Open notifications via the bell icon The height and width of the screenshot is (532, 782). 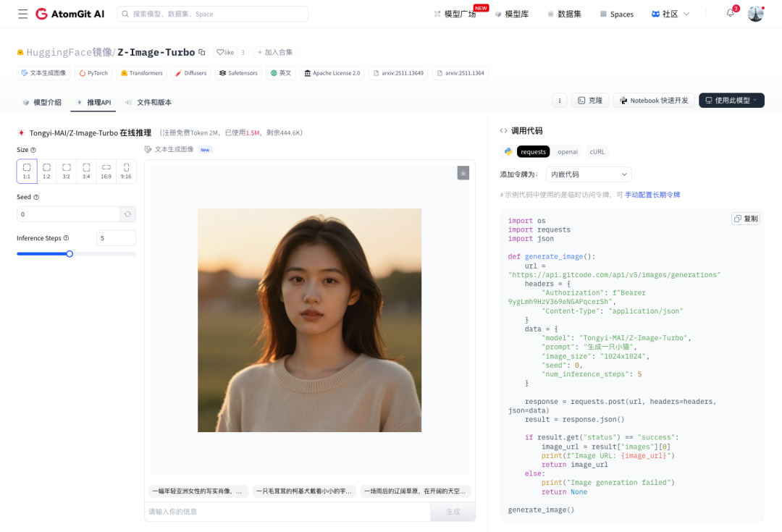tap(729, 13)
